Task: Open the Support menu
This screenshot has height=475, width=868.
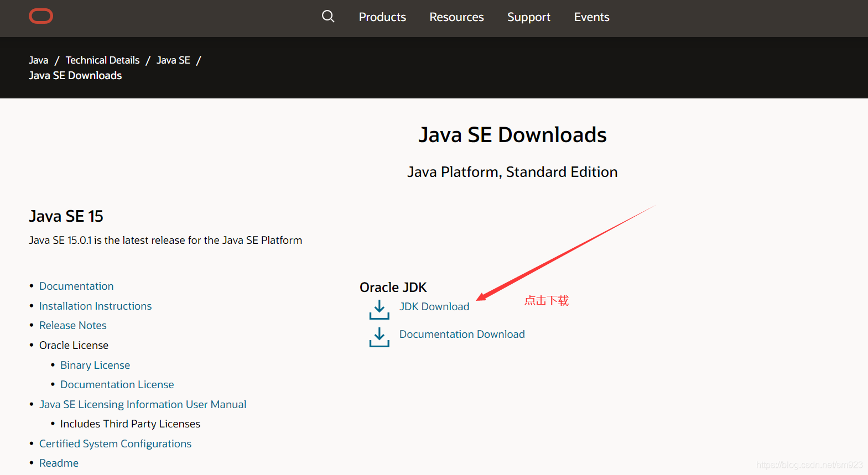Action: coord(529,17)
